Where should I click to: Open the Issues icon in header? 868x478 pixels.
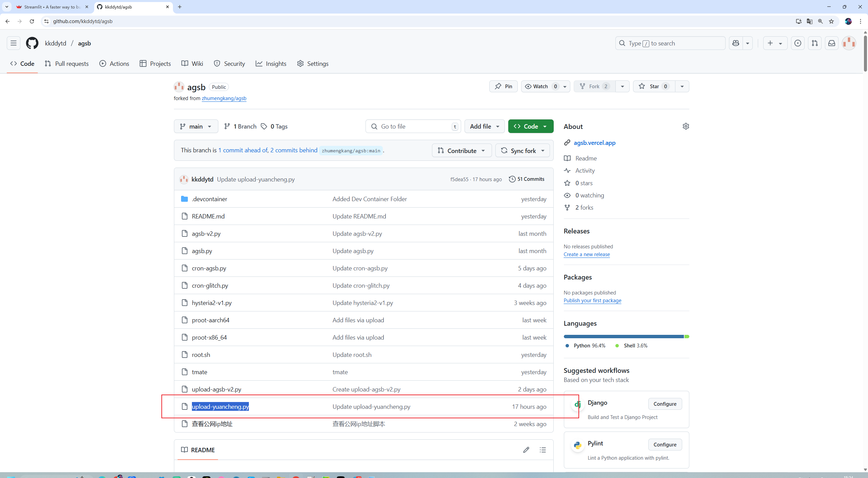pos(798,43)
